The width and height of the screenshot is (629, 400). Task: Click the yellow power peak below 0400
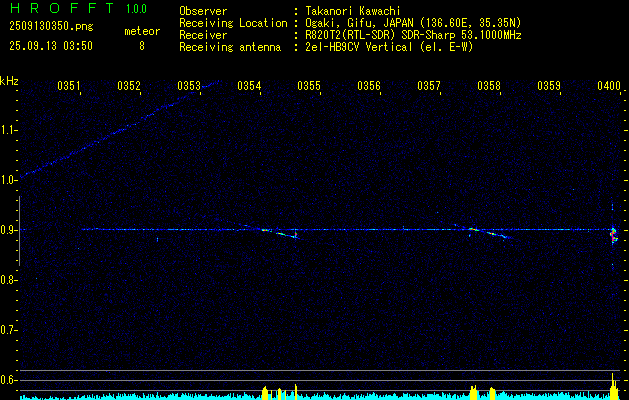(614, 387)
